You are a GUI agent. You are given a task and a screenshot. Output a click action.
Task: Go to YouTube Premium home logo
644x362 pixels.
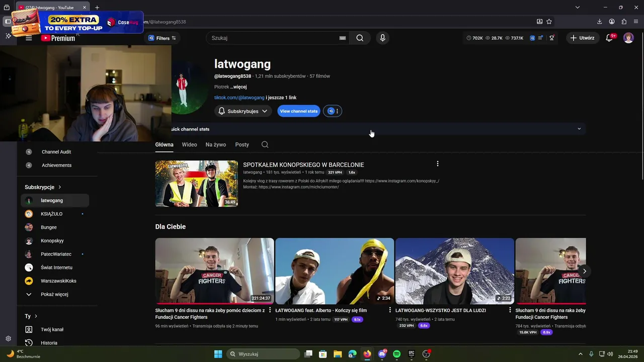[x=58, y=38]
